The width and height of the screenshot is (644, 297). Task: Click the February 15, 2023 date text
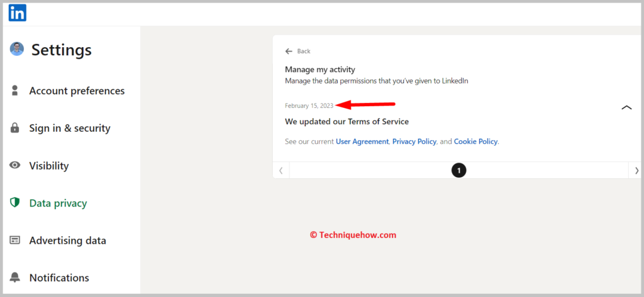(309, 106)
